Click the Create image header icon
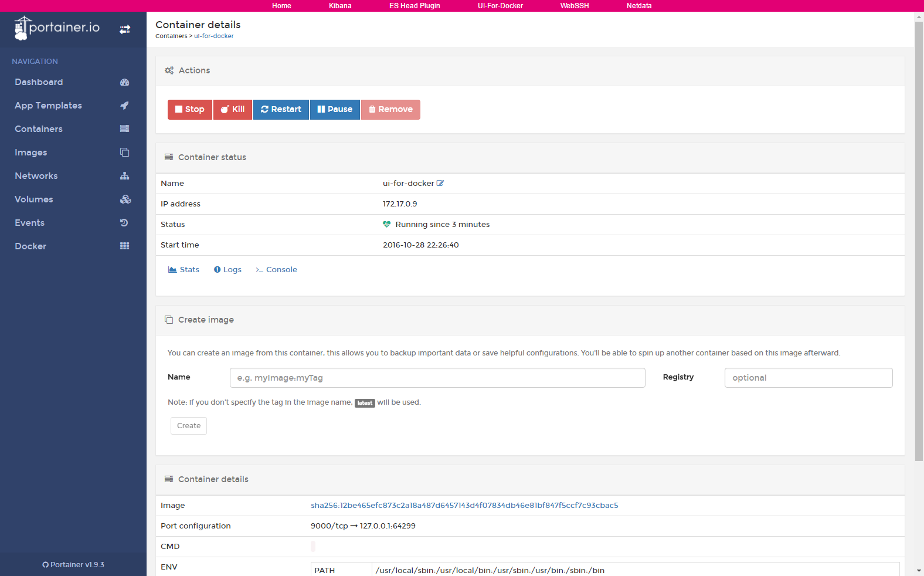This screenshot has width=924, height=576. pyautogui.click(x=169, y=320)
